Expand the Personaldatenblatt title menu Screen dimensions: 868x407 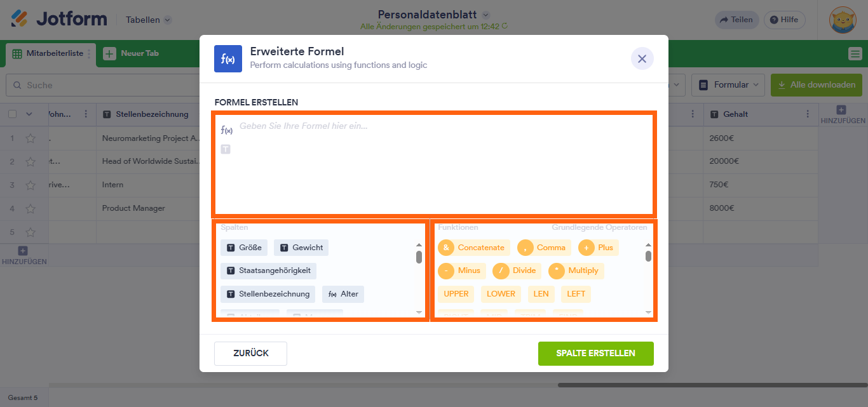point(486,15)
